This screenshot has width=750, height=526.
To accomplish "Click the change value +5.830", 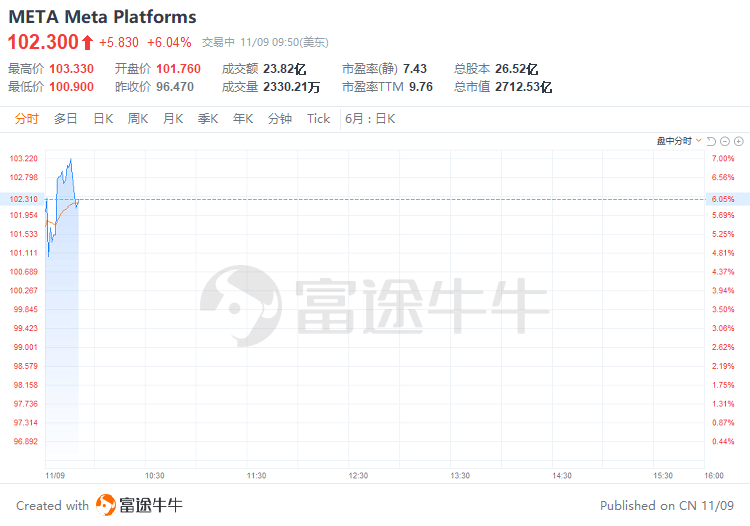I will [x=119, y=43].
